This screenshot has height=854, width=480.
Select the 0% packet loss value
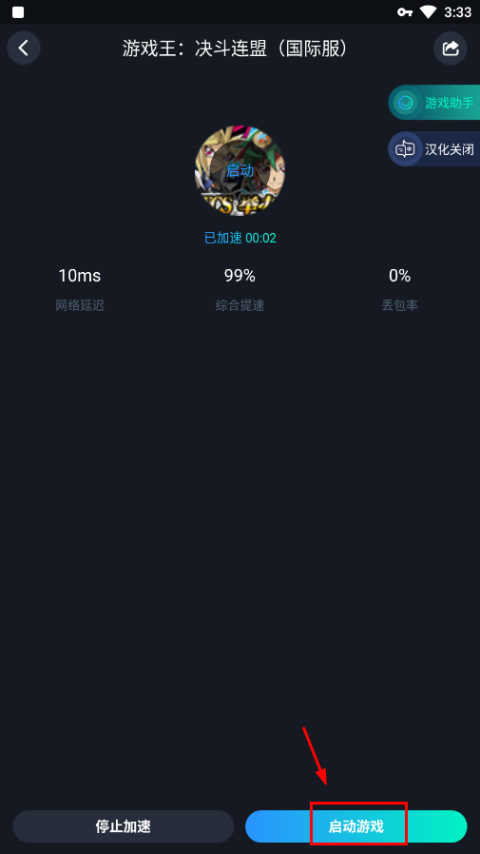399,276
